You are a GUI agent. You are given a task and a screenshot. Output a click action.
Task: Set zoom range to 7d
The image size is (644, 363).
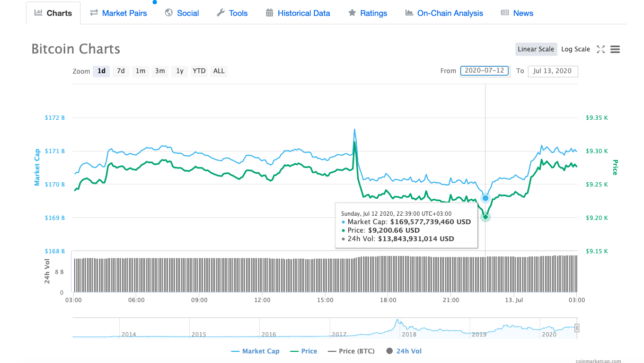[121, 71]
